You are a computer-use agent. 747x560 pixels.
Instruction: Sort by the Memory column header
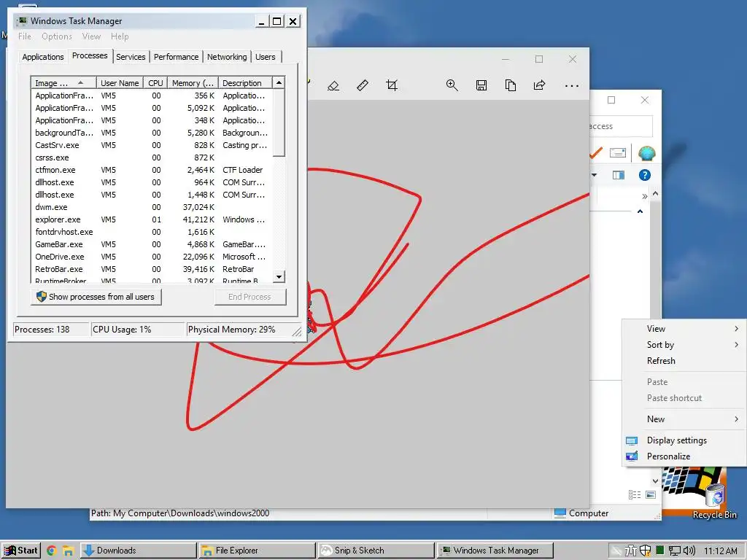pyautogui.click(x=193, y=83)
